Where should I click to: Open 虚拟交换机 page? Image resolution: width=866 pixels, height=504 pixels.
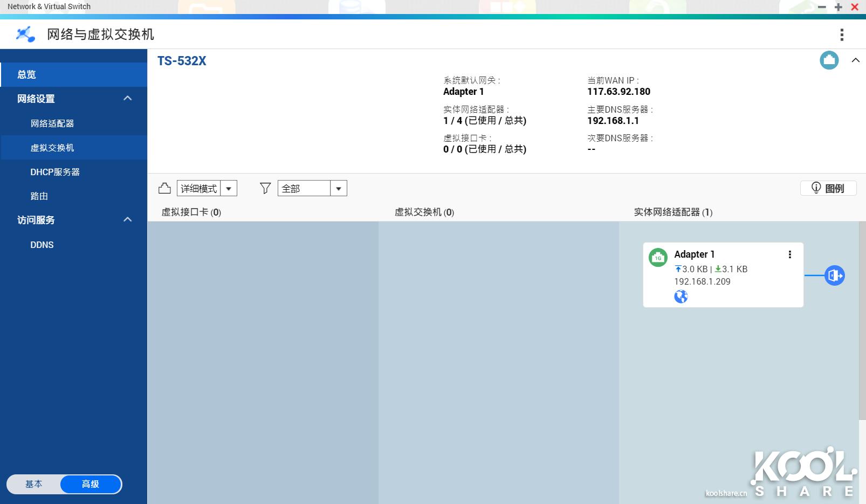point(74,148)
